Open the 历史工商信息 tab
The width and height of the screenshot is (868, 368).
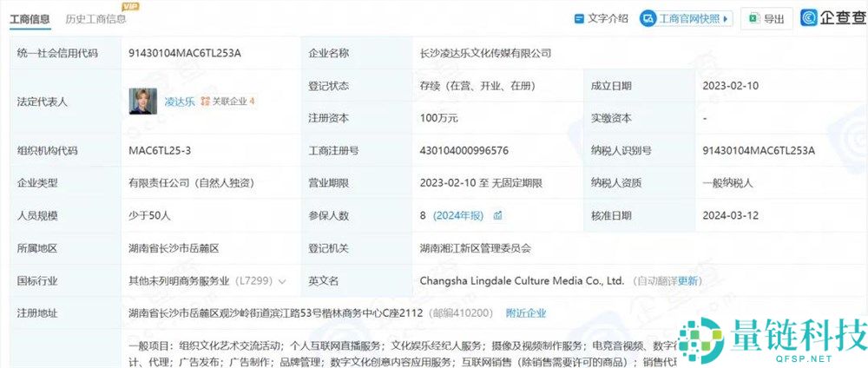tap(95, 19)
